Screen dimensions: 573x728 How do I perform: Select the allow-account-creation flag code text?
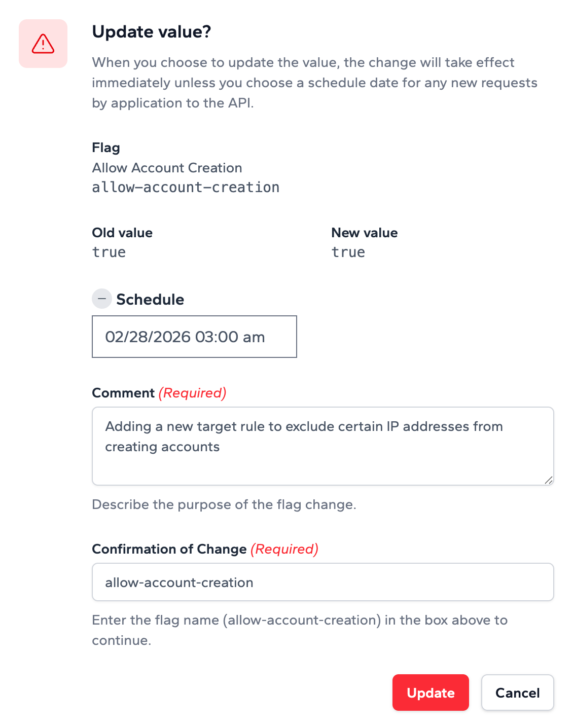pyautogui.click(x=186, y=187)
